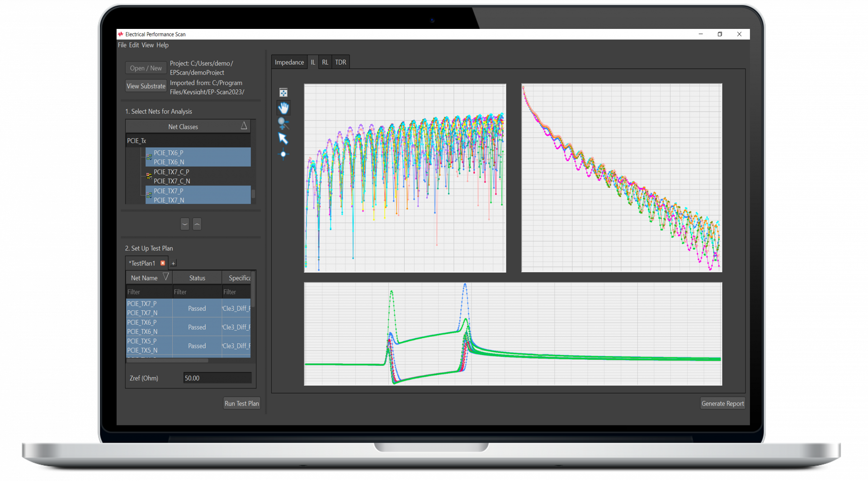
Task: Click the Run Test Plan button
Action: pos(241,403)
